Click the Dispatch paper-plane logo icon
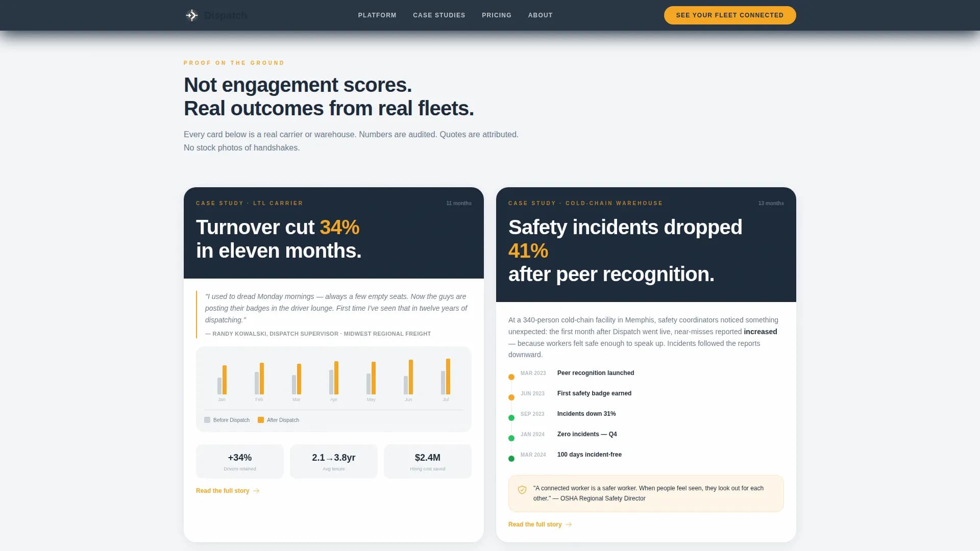The width and height of the screenshot is (980, 551). 192,15
